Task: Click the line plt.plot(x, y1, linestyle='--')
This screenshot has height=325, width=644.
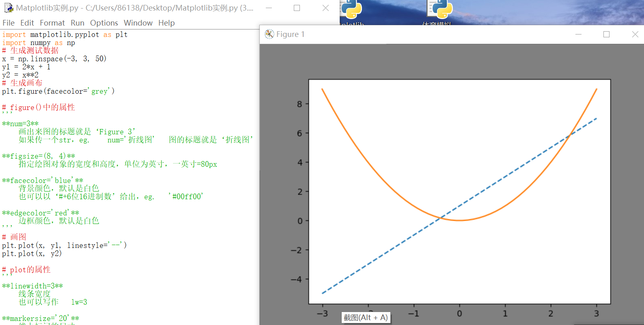Action: 65,245
